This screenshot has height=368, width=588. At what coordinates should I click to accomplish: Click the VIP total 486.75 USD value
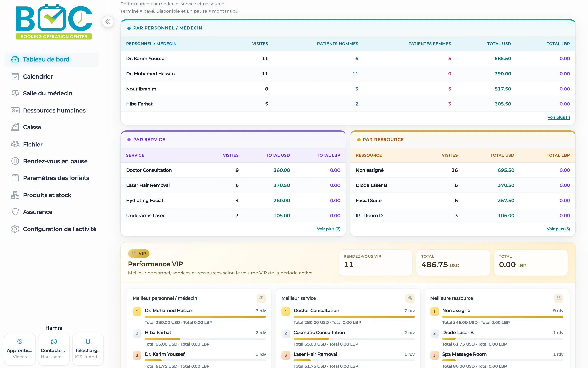(440, 265)
